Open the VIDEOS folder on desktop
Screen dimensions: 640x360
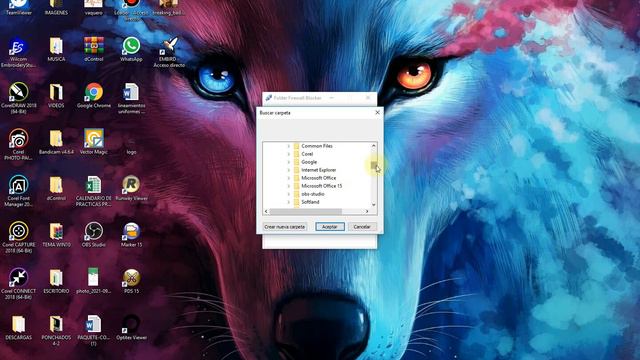tap(56, 96)
